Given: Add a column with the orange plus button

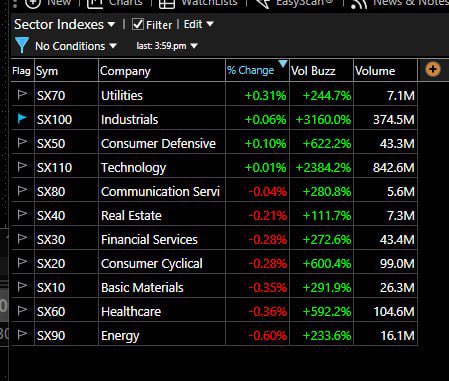Looking at the screenshot, I should (x=433, y=69).
